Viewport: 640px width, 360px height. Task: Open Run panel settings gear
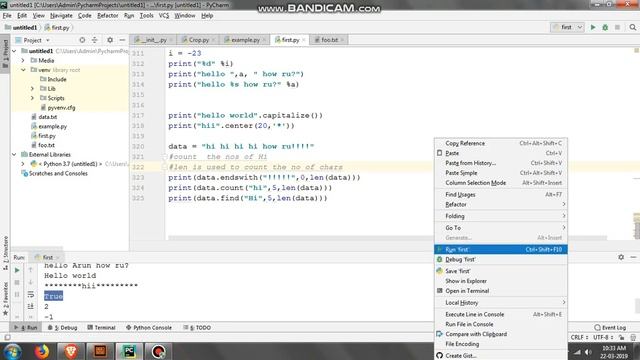[x=621, y=257]
